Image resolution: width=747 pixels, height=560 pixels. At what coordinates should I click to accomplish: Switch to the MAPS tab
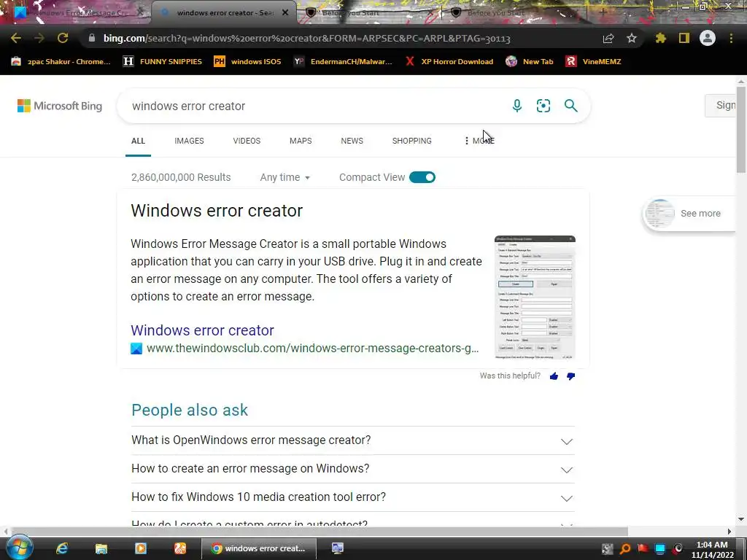point(301,141)
